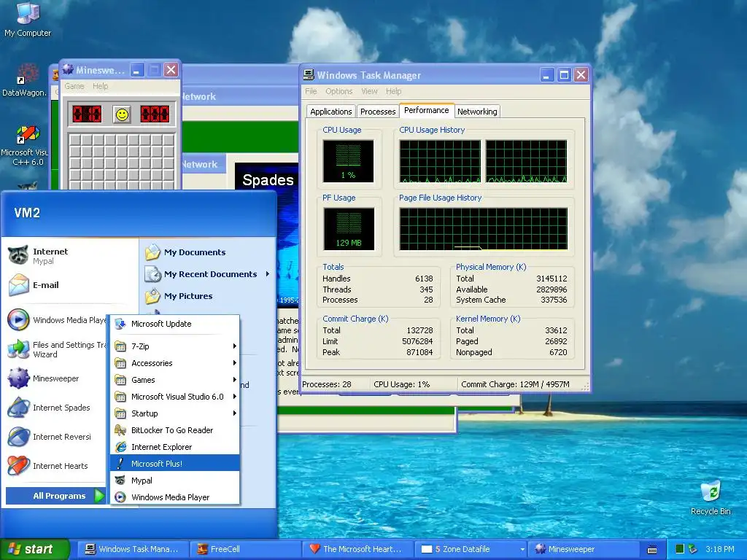Screen dimensions: 747x560
Task: Switch to the Networking tab
Action: click(x=477, y=112)
